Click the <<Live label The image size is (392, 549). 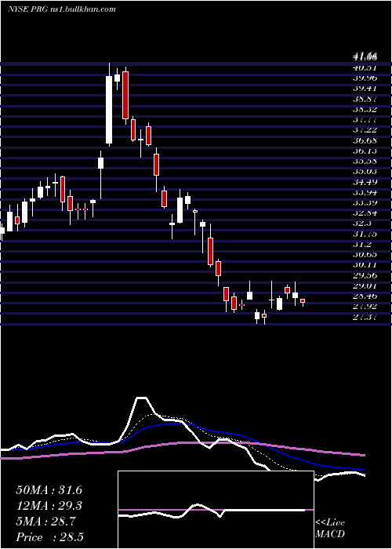[330, 523]
